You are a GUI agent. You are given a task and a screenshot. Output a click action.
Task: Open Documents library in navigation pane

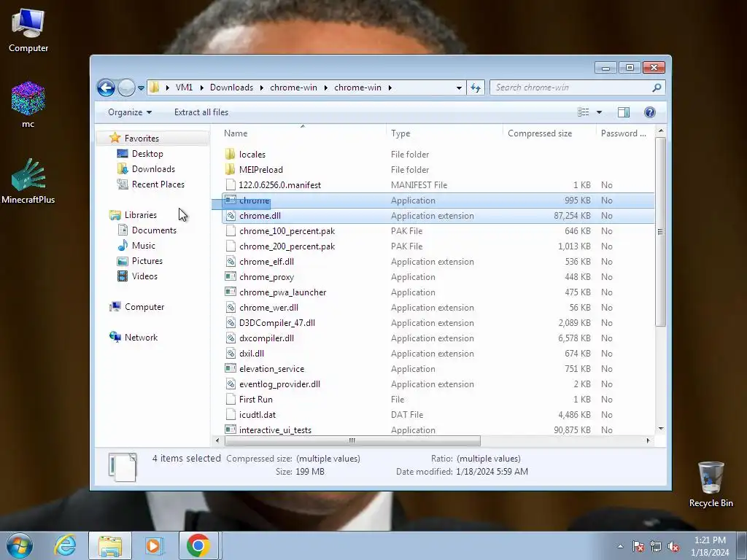coord(154,230)
